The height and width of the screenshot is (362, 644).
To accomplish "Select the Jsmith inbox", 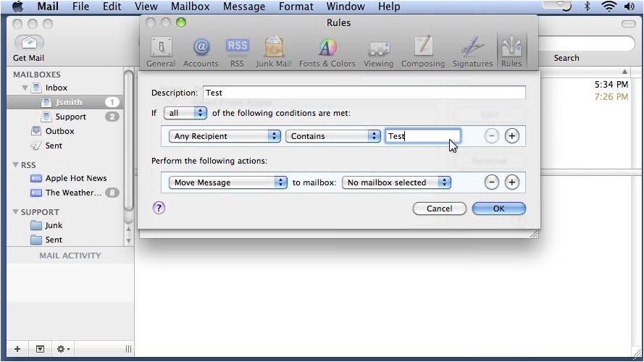I will point(64,102).
